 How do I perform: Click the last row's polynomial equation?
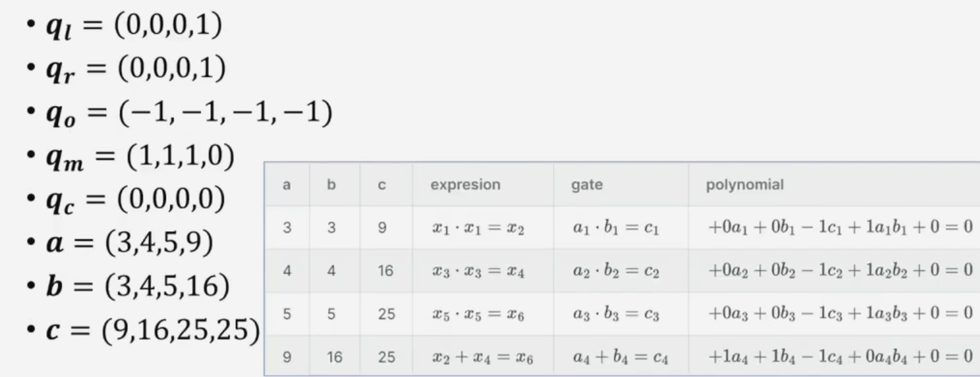(840, 356)
